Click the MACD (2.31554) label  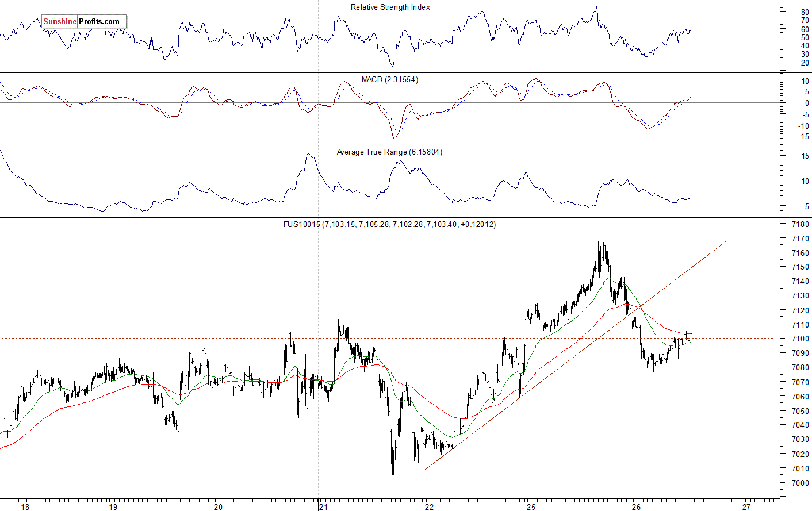pyautogui.click(x=390, y=80)
